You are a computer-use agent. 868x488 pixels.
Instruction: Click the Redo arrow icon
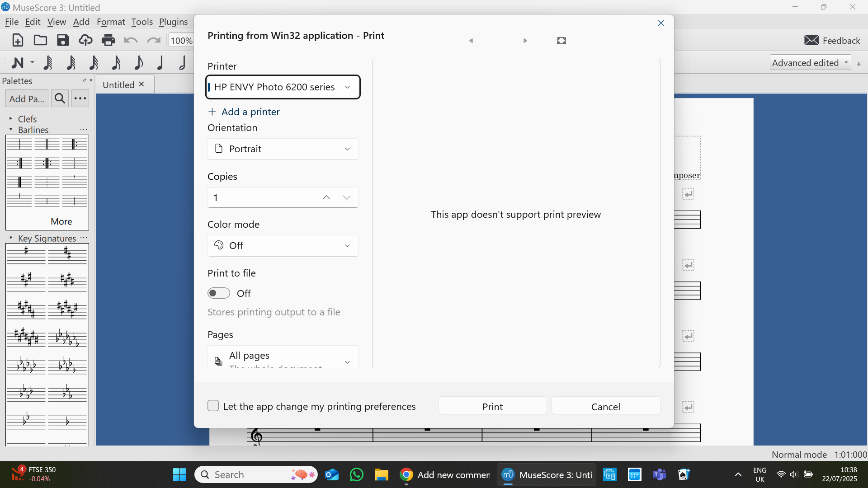tap(154, 40)
